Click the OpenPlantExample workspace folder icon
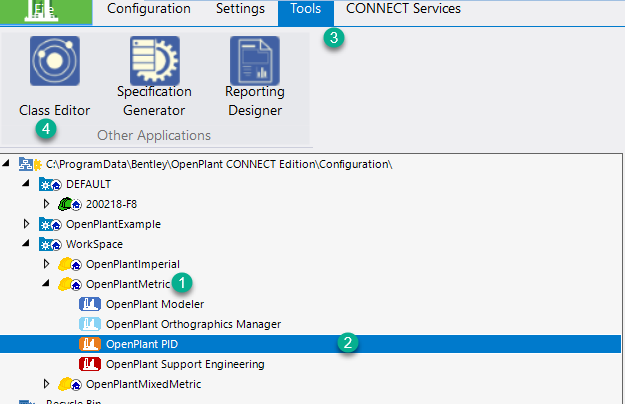Screen dimensions: 625x404 (50, 224)
